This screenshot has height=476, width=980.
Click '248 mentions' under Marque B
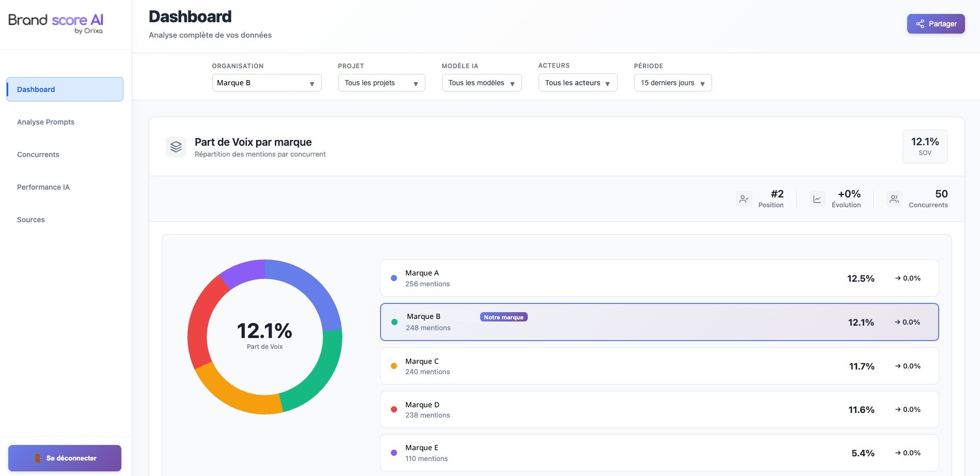[428, 328]
